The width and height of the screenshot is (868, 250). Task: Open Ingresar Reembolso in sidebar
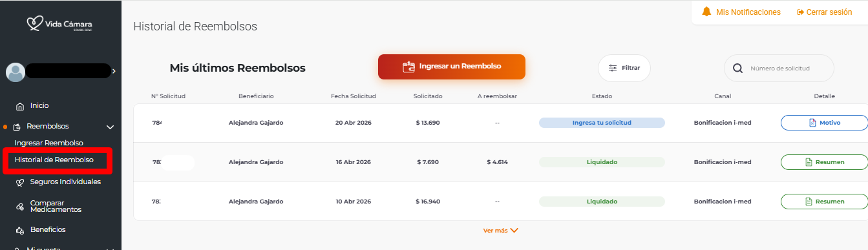coord(49,143)
